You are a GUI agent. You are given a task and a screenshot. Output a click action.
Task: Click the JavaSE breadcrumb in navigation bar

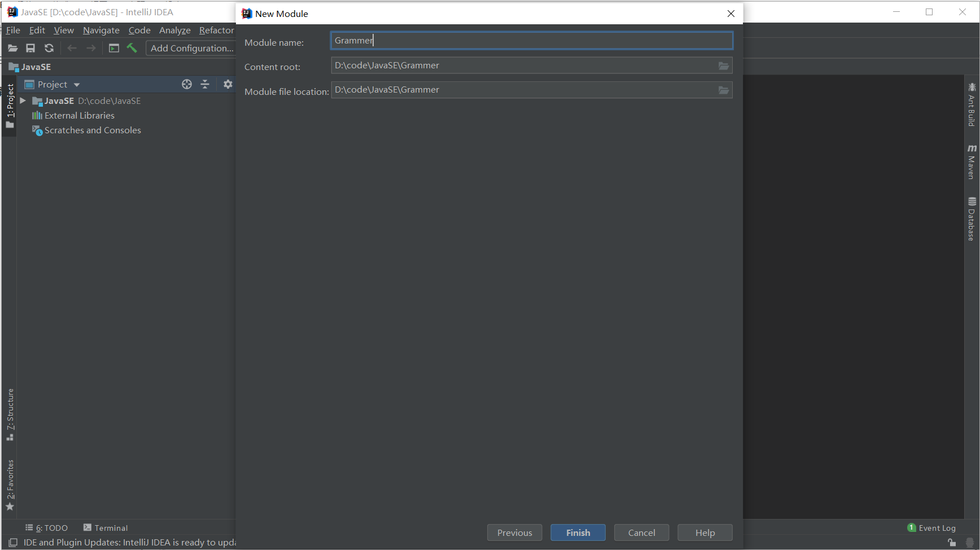pyautogui.click(x=30, y=67)
